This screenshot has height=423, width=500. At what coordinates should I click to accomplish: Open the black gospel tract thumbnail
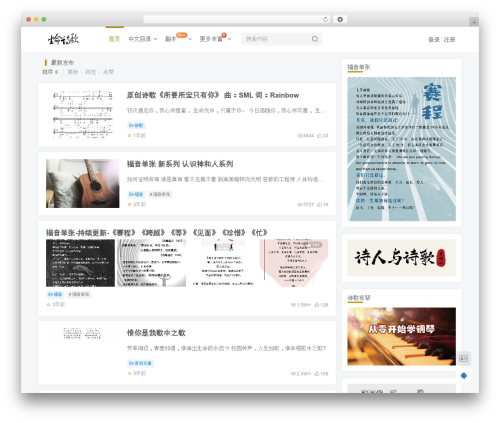pyautogui.click(x=80, y=263)
